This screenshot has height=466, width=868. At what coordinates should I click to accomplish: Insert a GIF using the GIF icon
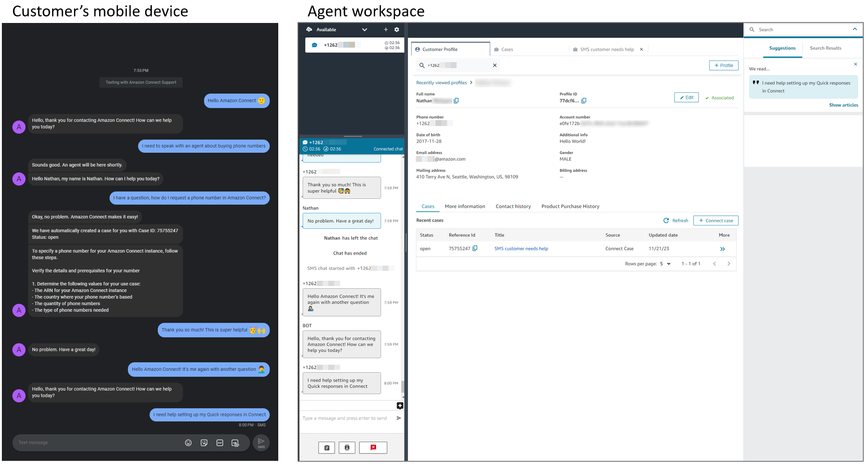click(x=220, y=443)
